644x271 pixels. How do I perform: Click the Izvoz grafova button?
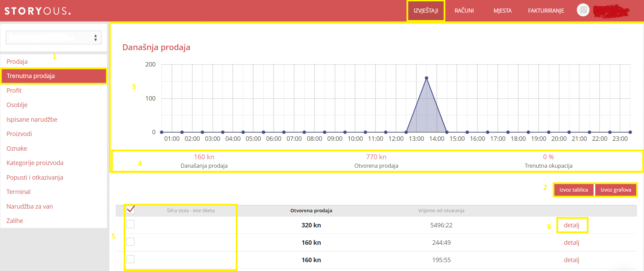[616, 190]
